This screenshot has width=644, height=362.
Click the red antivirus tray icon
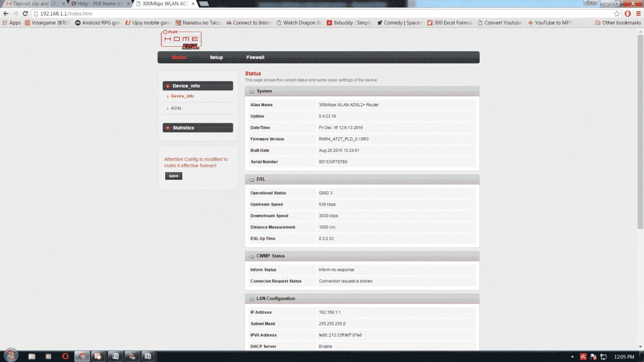coord(584,357)
